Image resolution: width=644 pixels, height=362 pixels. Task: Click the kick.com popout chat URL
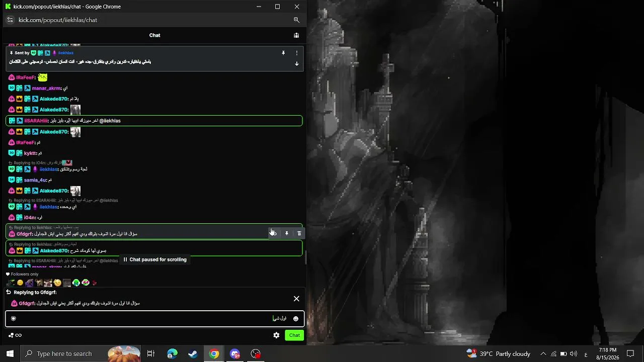pyautogui.click(x=58, y=20)
